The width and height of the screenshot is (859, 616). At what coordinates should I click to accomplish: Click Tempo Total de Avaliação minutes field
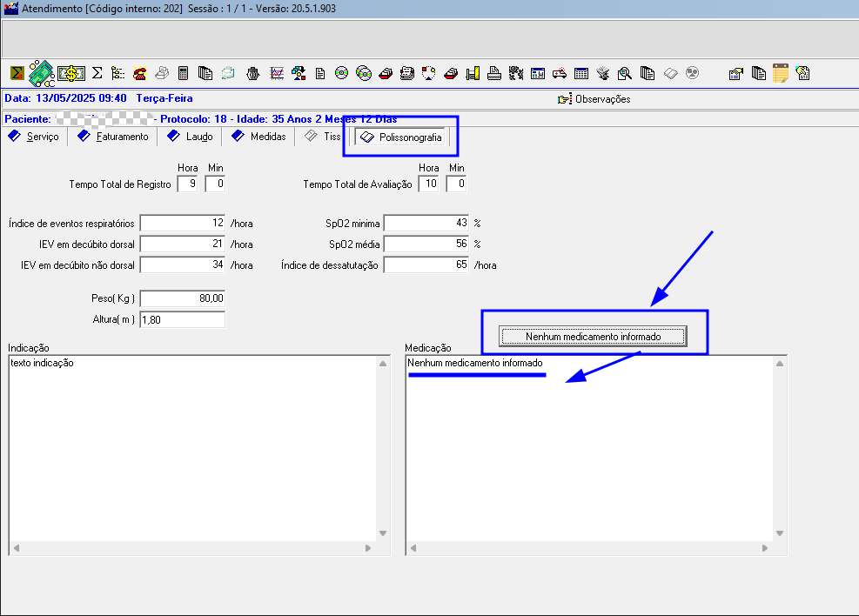click(x=456, y=184)
